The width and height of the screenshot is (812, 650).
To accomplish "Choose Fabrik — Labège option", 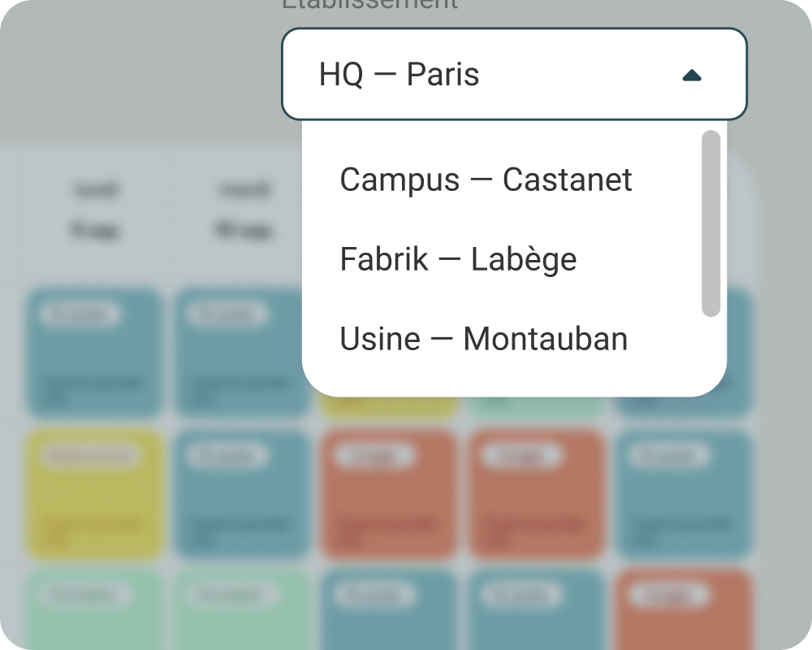I will tap(458, 259).
